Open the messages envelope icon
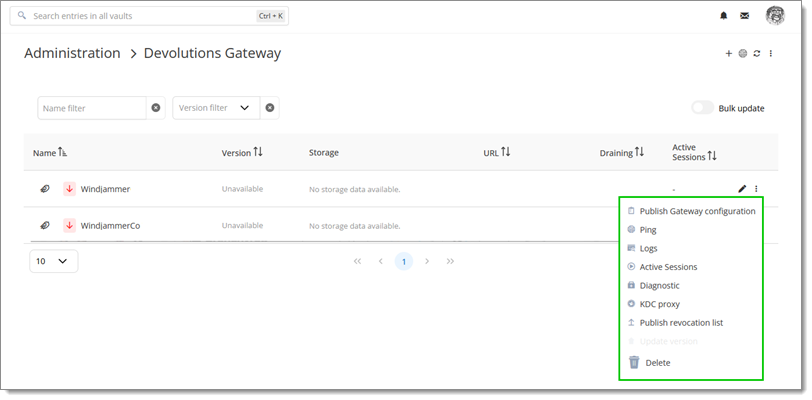This screenshot has width=812, height=400. [745, 16]
